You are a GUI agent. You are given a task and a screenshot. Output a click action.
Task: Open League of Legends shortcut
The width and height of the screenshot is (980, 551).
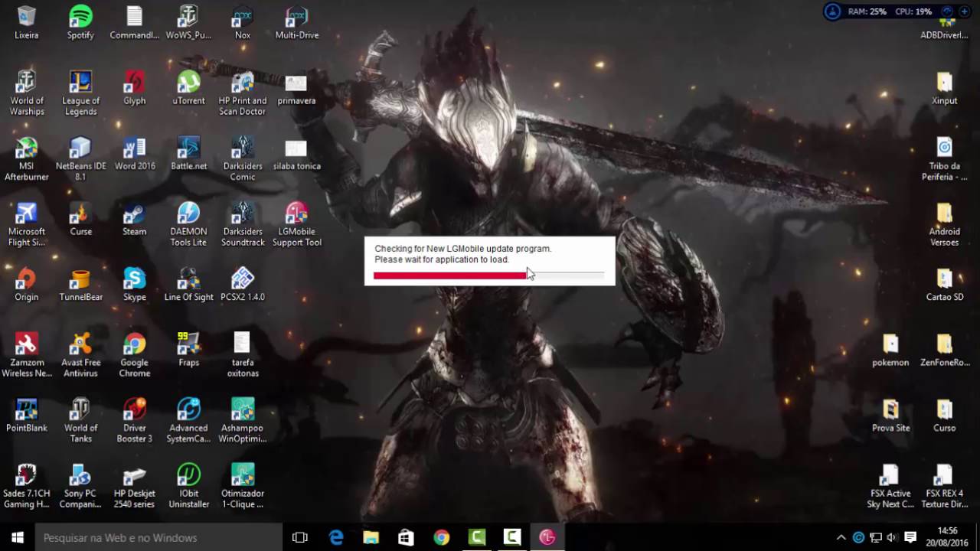tap(80, 93)
